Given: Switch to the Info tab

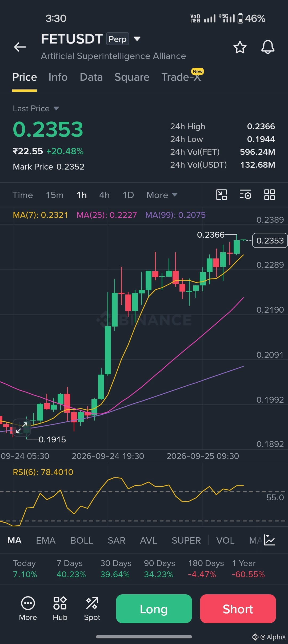Looking at the screenshot, I should coord(58,77).
